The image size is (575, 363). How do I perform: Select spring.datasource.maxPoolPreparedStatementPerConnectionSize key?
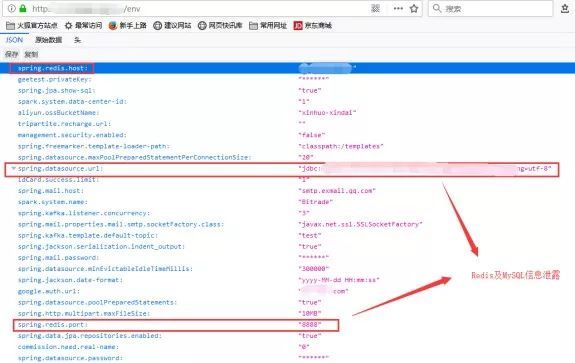(134, 157)
